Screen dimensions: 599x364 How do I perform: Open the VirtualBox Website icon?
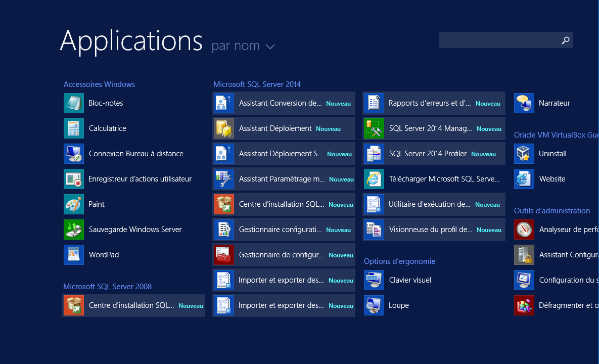tap(524, 179)
